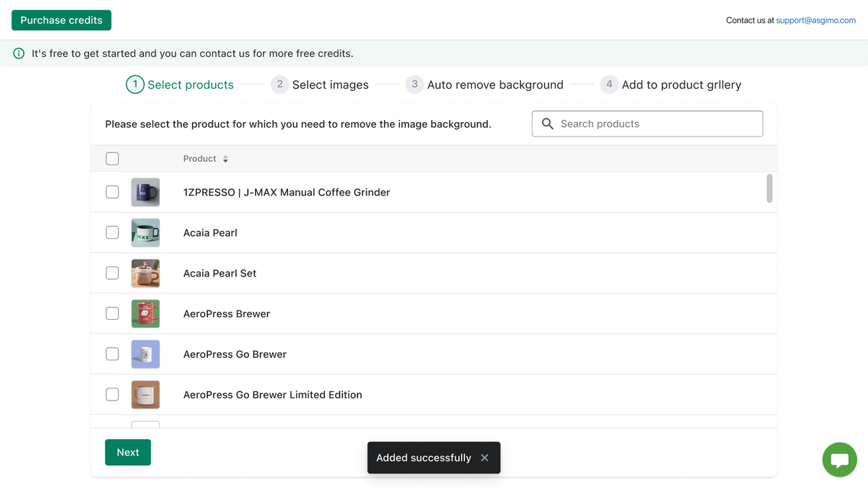Check the Acaia Pearl product checkbox
The height and width of the screenshot is (488, 868).
[x=113, y=232]
